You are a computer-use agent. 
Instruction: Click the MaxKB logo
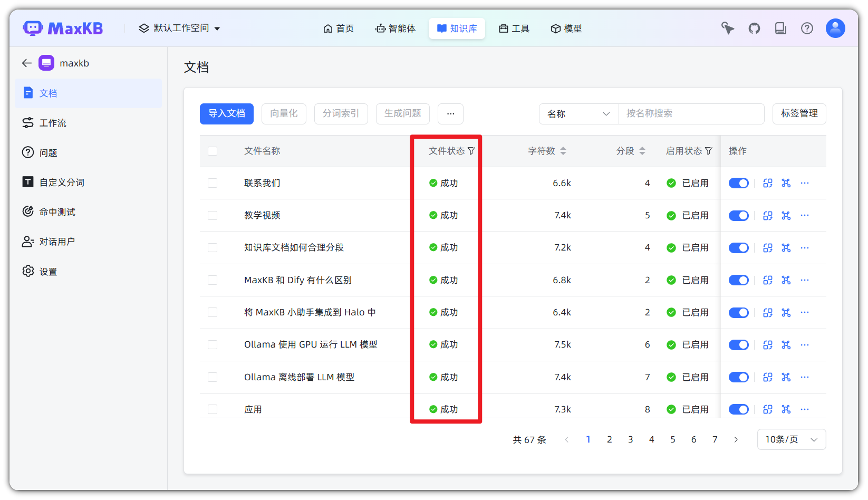(x=63, y=28)
